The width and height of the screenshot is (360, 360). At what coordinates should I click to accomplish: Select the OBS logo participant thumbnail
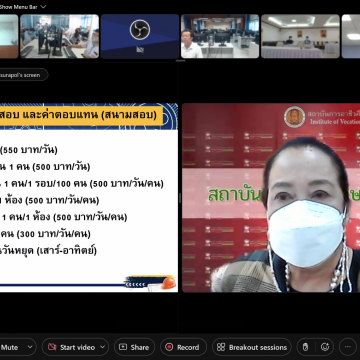coord(140,36)
